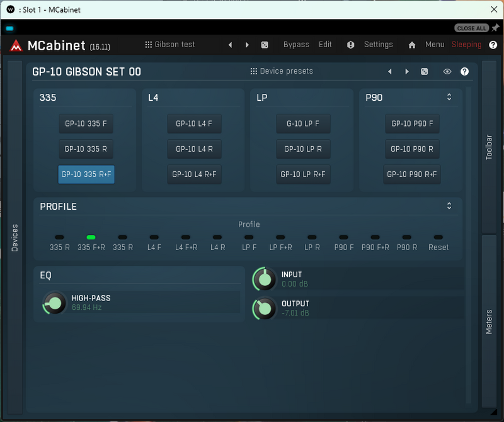Viewport: 504px width, 422px height.
Task: Click the Home icon in the top bar
Action: click(412, 45)
